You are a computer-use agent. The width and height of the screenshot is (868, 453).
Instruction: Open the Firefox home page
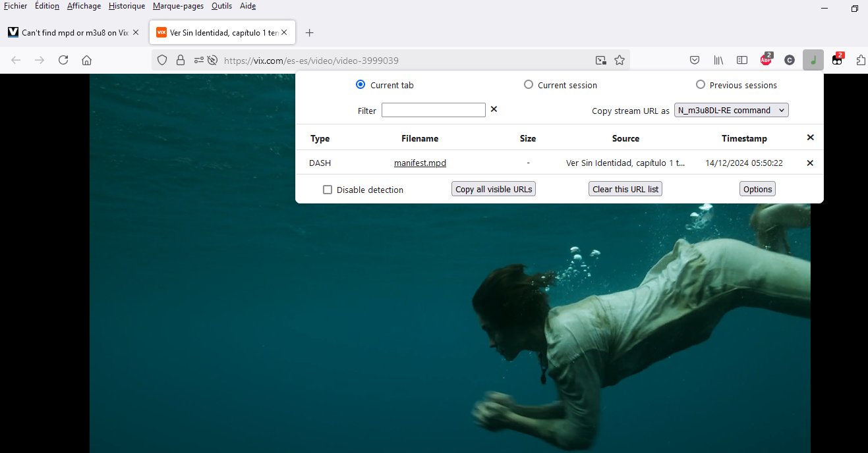point(86,60)
